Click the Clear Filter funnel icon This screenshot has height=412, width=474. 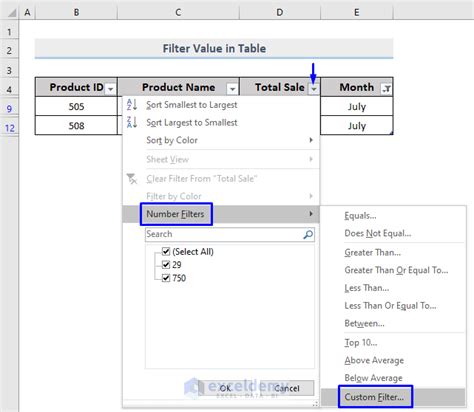click(132, 179)
